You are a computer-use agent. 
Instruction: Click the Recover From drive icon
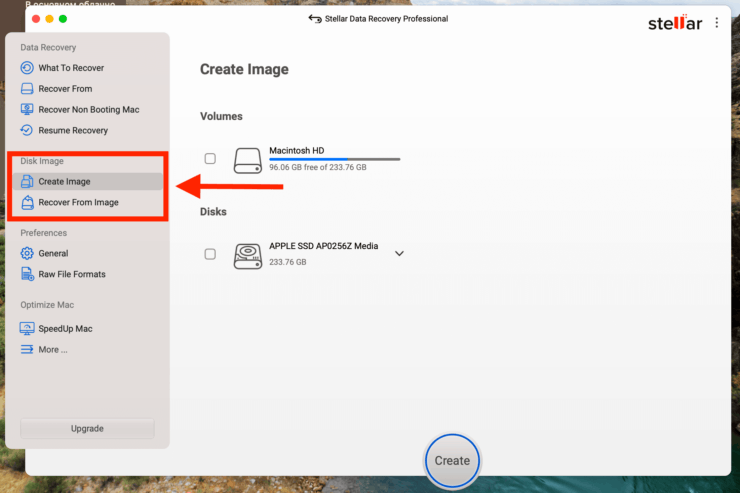click(27, 89)
